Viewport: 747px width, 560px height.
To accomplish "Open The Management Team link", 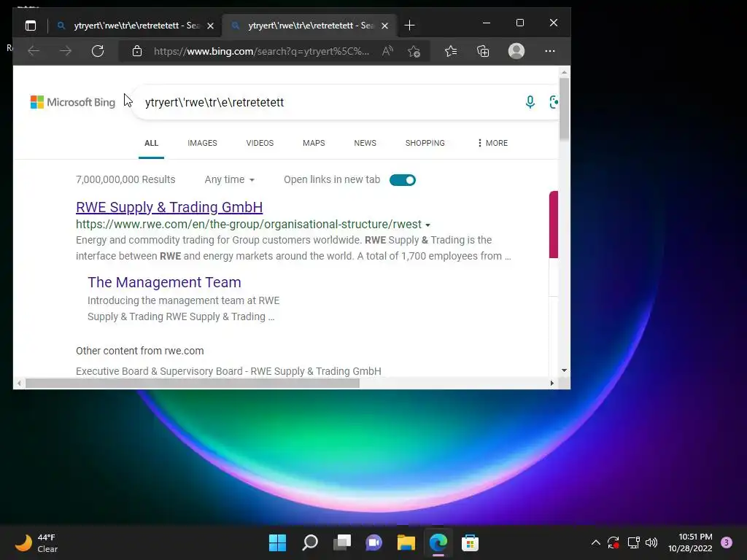I will coord(164,282).
